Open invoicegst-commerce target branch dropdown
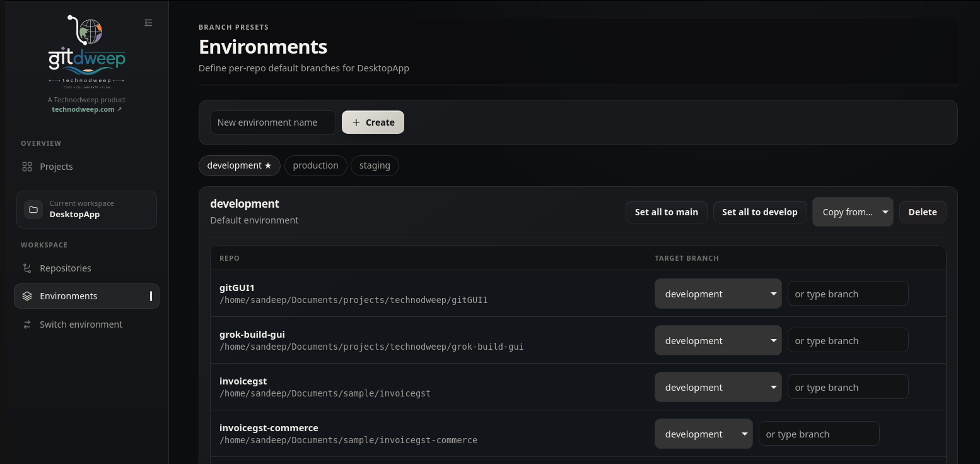The width and height of the screenshot is (980, 464). (704, 434)
